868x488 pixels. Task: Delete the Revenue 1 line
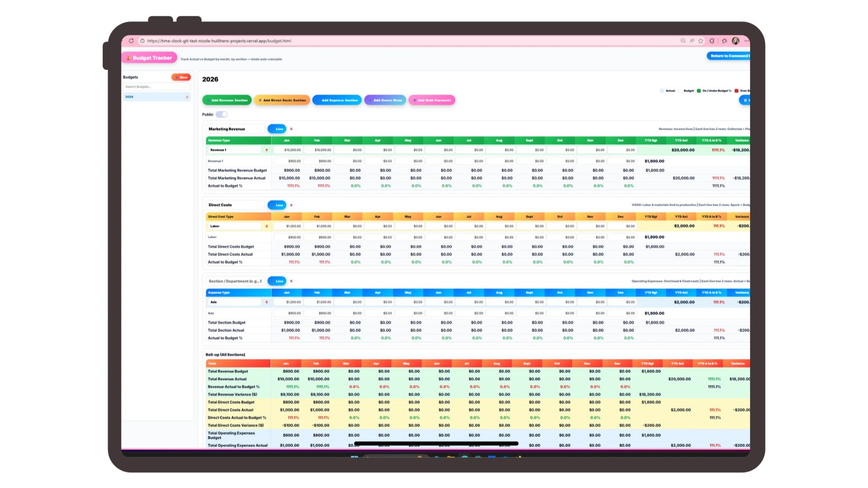pos(266,150)
